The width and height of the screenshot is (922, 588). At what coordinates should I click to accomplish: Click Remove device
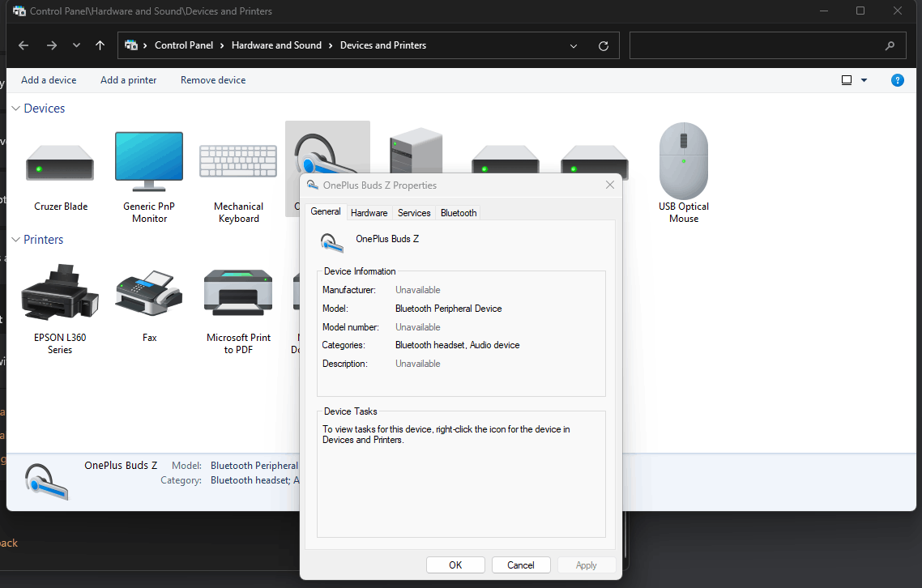213,80
